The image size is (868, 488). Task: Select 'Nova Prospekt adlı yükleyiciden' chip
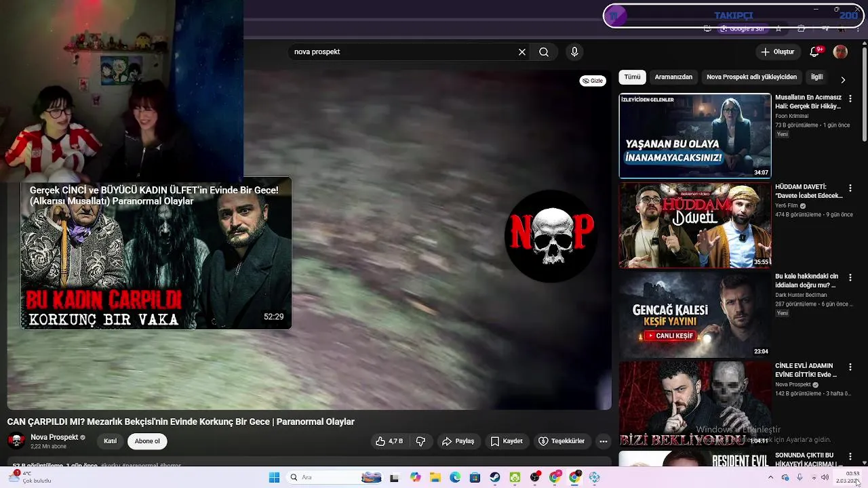(751, 77)
